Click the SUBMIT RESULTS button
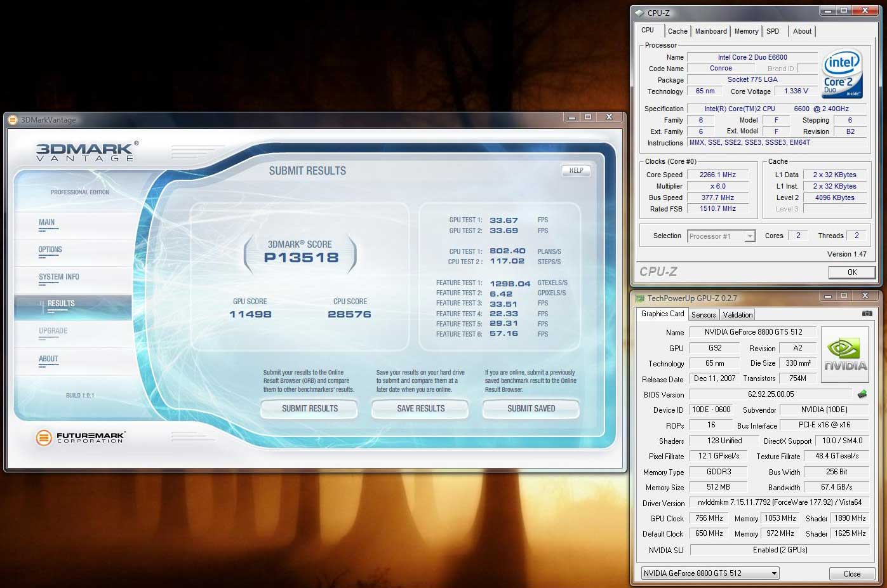 tap(309, 408)
